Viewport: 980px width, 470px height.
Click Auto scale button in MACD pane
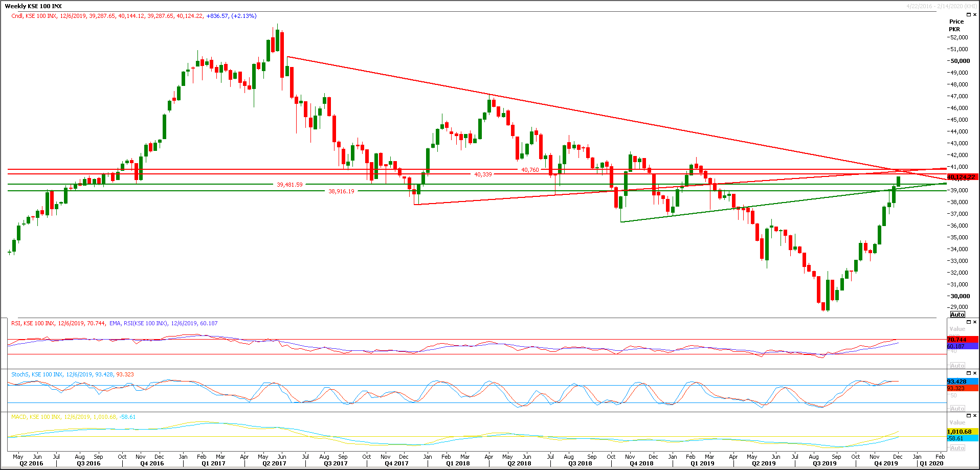[x=957, y=448]
